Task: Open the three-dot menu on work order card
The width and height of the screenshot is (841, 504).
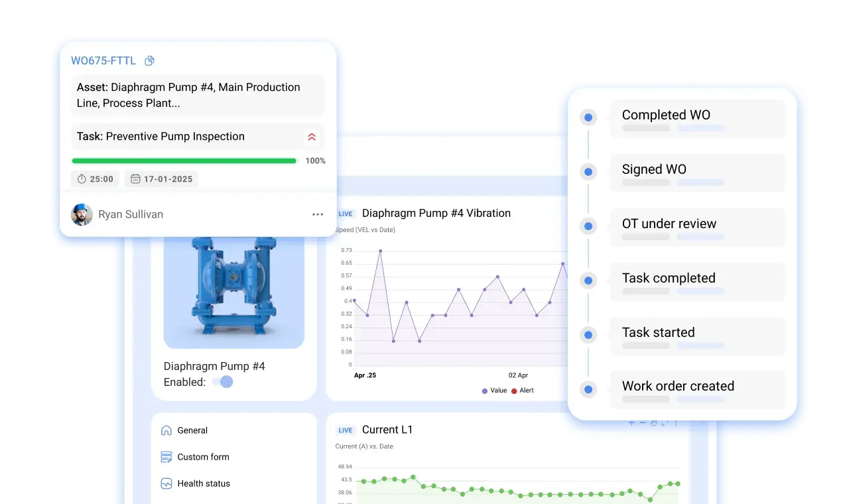Action: [318, 214]
